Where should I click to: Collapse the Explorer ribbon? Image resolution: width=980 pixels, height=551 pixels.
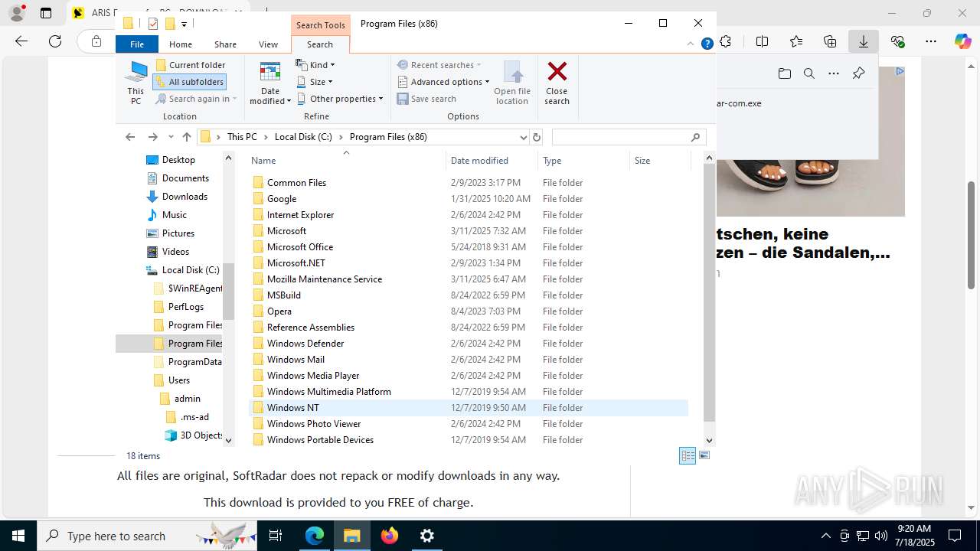point(691,44)
